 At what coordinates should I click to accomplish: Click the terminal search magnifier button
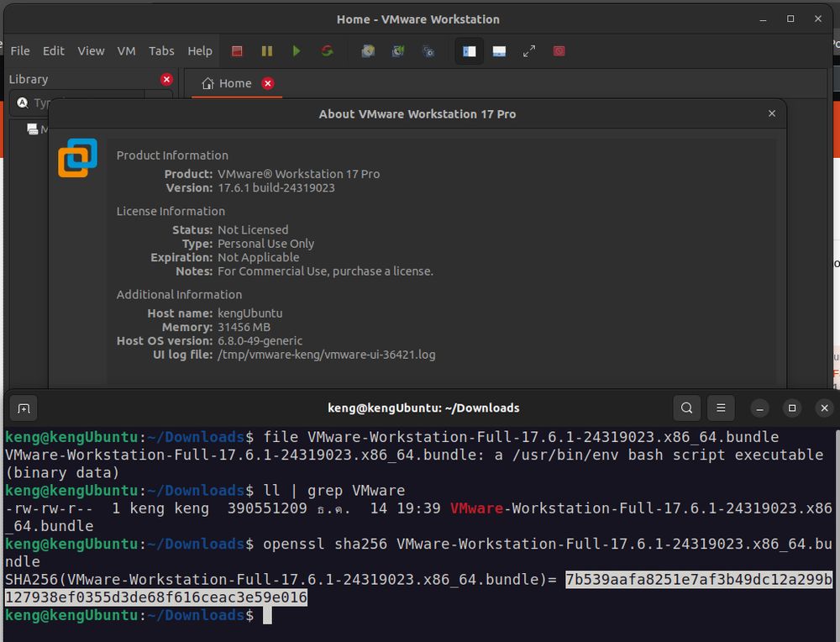687,408
